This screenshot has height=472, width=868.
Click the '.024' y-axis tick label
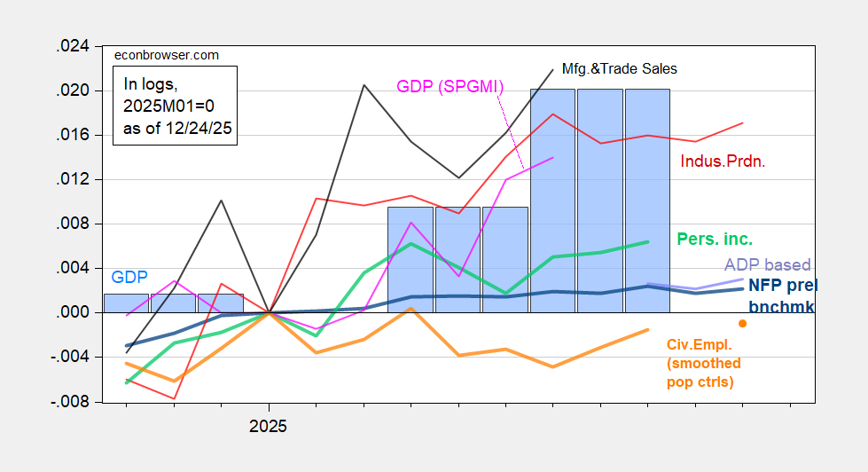tap(73, 46)
